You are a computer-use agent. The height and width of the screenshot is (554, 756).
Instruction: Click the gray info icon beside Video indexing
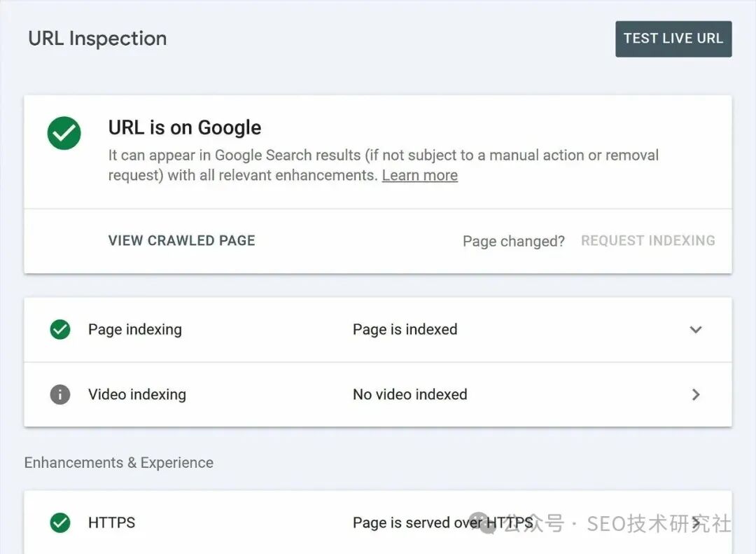60,394
